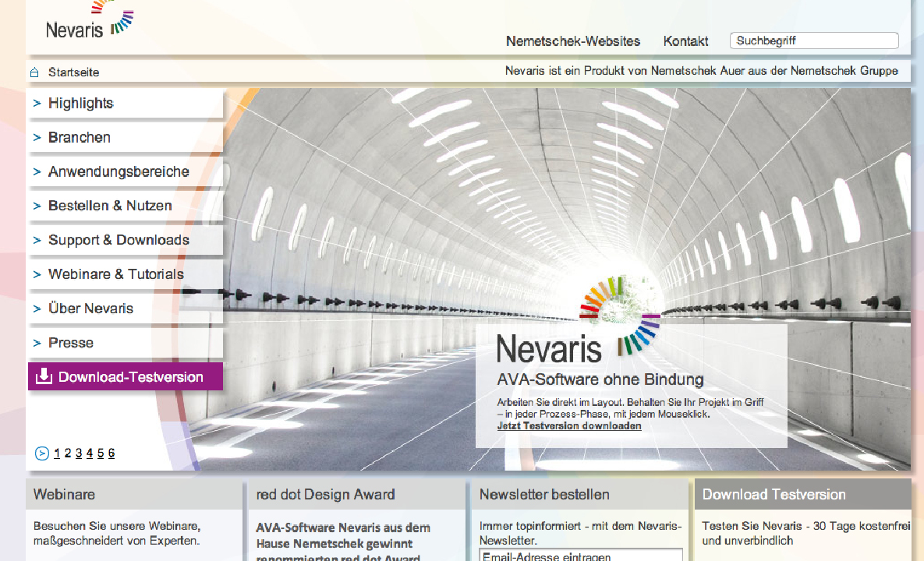Click the download icon on Download-Testversion button
The image size is (924, 561).
pos(44,376)
